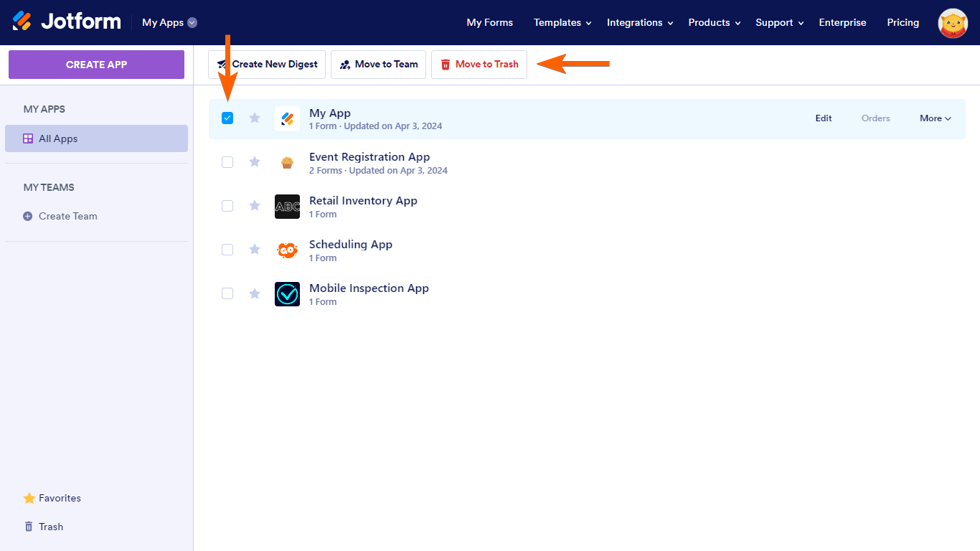Select the Event Registration App checkbox
The width and height of the screenshot is (980, 551).
227,162
